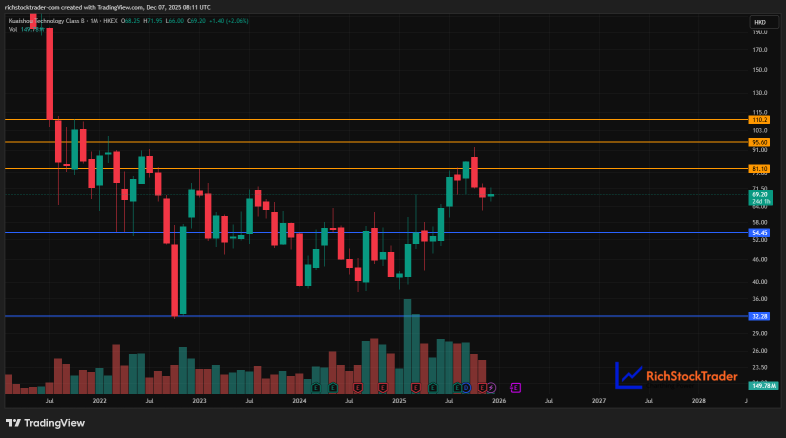Click the 81.10 orange price label
The height and width of the screenshot is (438, 786).
(759, 169)
